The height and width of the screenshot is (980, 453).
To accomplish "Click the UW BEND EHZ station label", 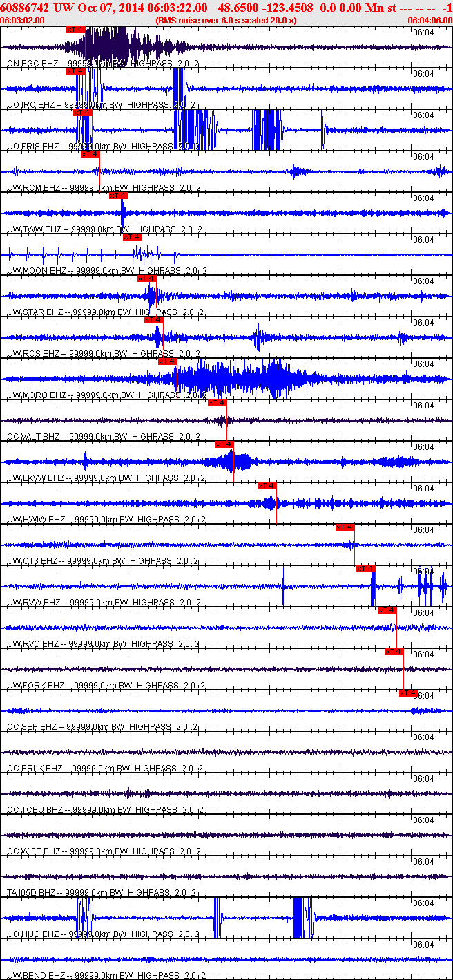I will (x=35, y=975).
